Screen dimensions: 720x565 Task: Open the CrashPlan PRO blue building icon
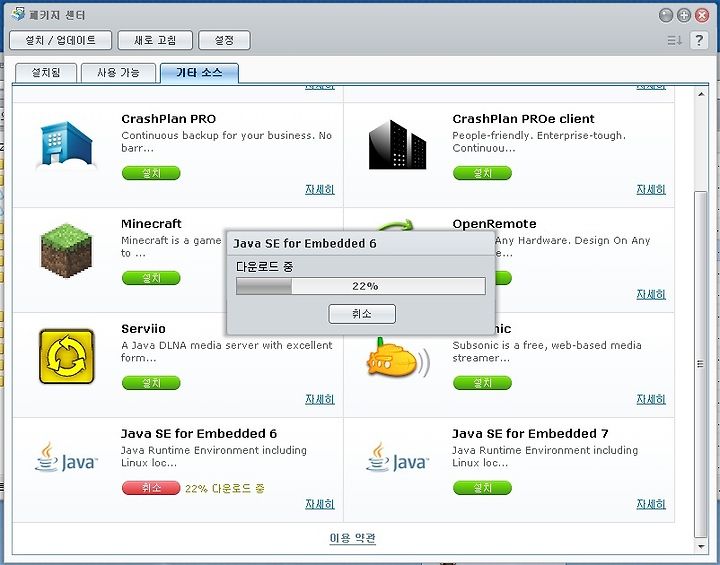pos(66,146)
